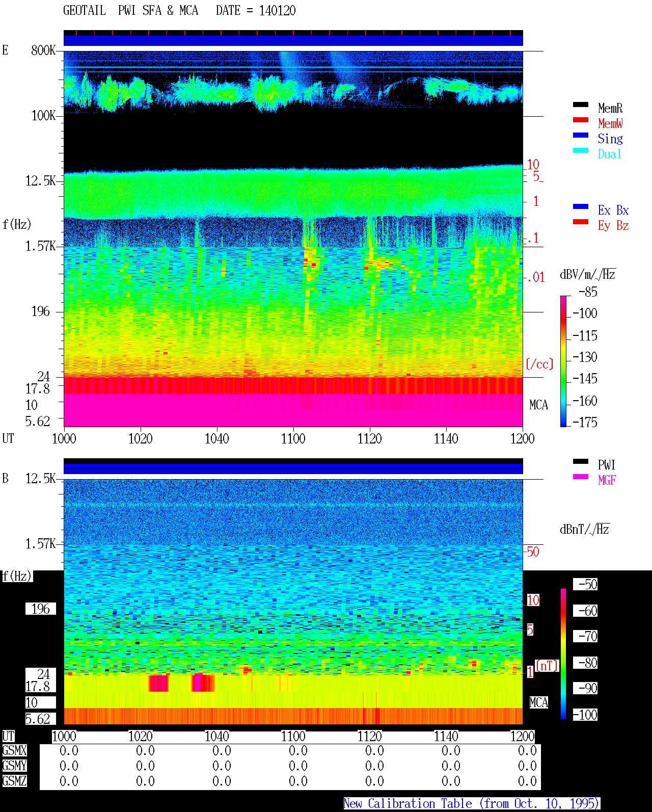Click the GSMX value in 1020 column
652x812 pixels.
[145, 751]
